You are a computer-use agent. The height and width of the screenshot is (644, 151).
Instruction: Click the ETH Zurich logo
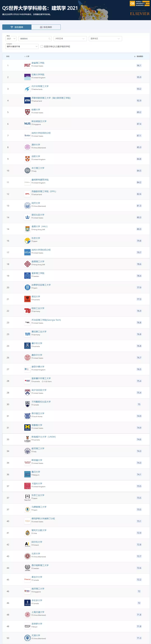pyautogui.click(x=27, y=101)
